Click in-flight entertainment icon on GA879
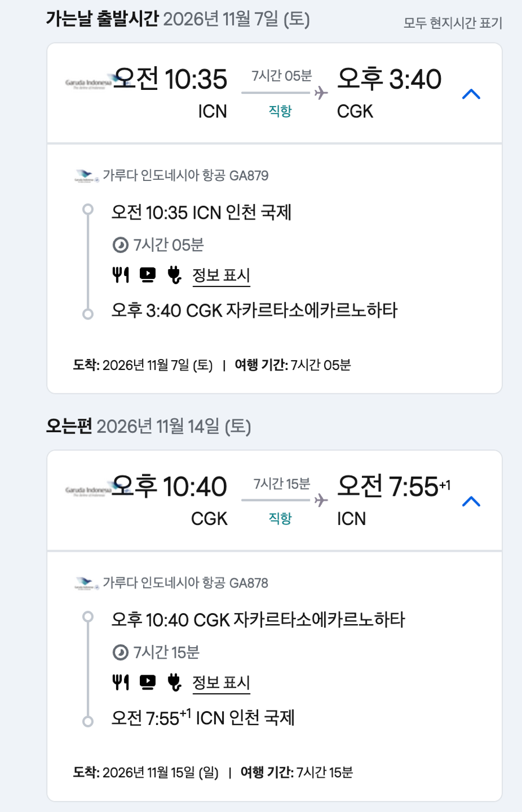Image resolution: width=522 pixels, height=812 pixels. click(148, 274)
